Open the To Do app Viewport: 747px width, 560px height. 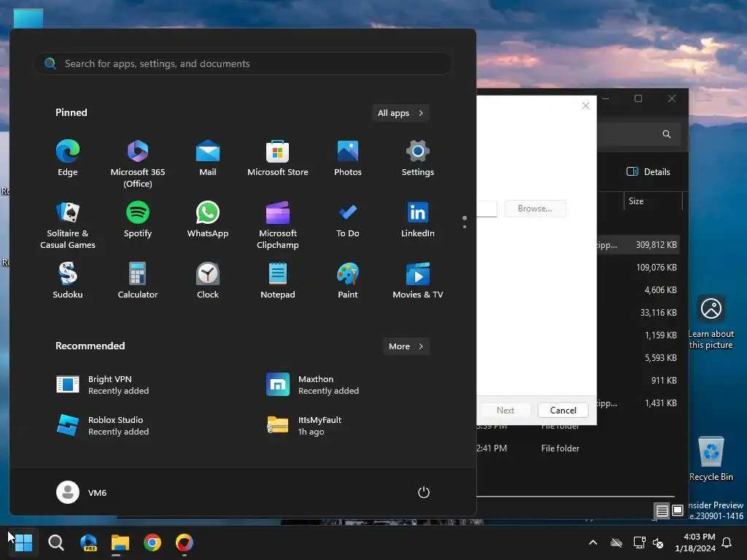348,219
